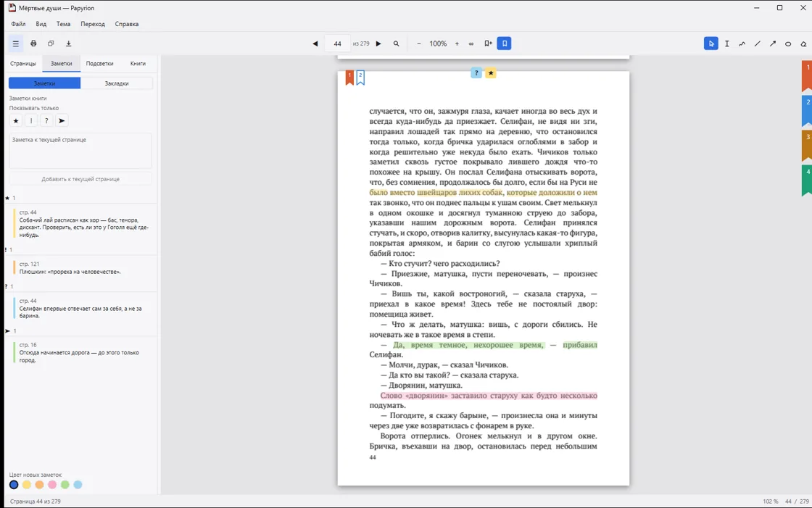Choose the pink color for new notes
Screen dimensions: 812x508
(52, 485)
